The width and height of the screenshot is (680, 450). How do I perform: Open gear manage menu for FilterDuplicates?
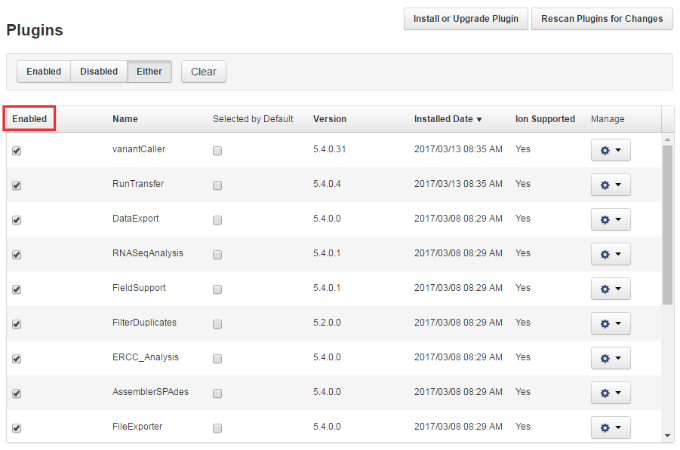pyautogui.click(x=610, y=323)
